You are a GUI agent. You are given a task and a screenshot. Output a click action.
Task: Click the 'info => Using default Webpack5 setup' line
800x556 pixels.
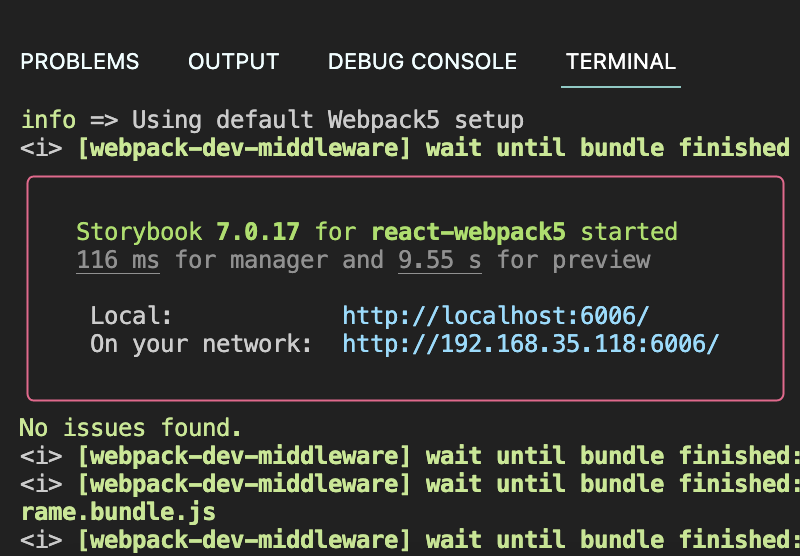(272, 120)
